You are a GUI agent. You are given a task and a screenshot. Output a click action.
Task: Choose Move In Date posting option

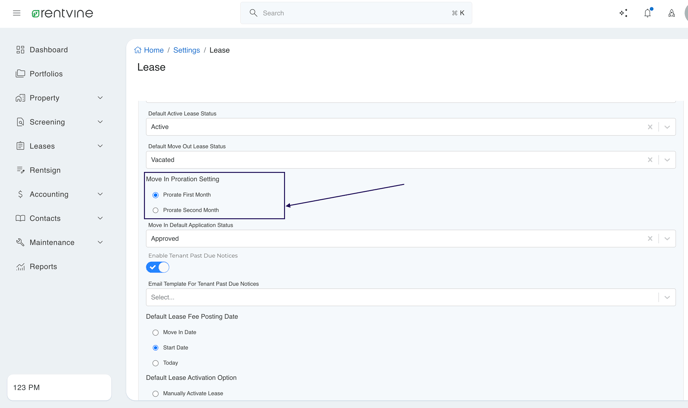[x=155, y=333]
